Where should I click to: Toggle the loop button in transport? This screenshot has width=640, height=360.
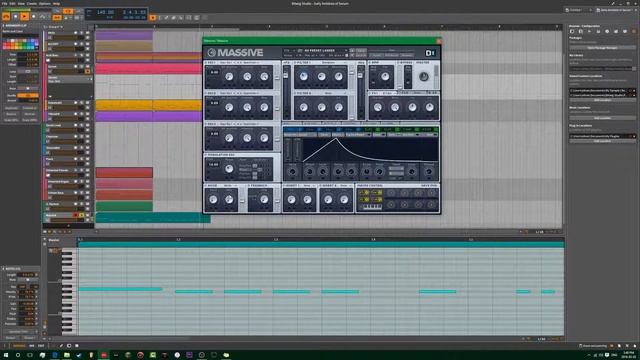click(68, 11)
